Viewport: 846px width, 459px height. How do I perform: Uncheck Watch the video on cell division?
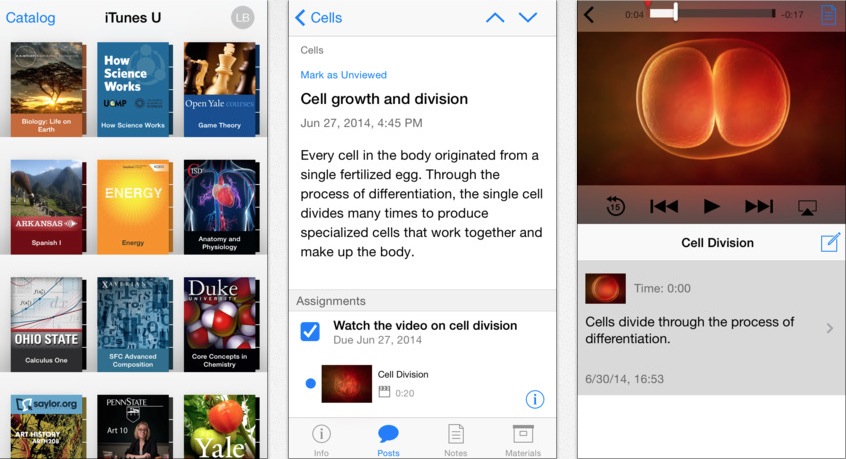[x=310, y=332]
